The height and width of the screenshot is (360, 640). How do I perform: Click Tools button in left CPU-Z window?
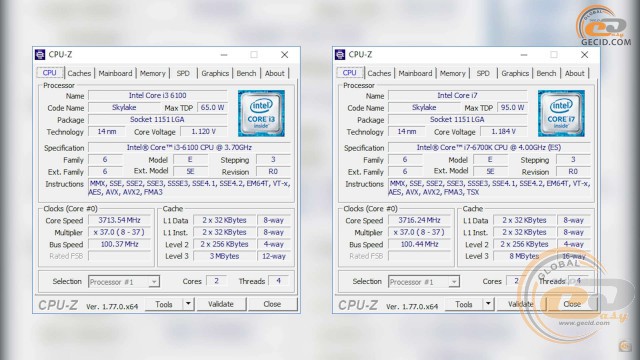pos(164,304)
